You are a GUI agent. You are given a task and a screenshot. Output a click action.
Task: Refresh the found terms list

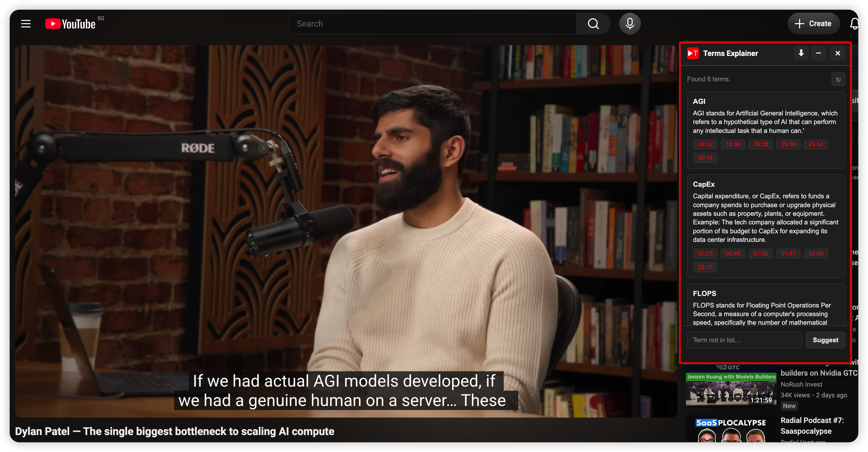click(838, 79)
